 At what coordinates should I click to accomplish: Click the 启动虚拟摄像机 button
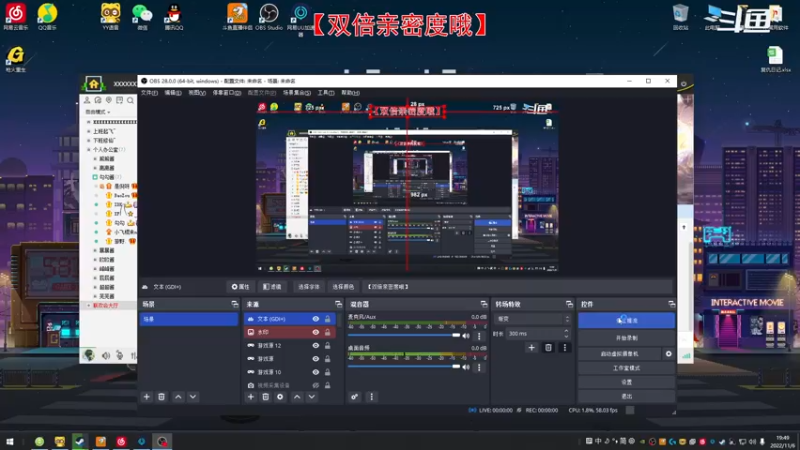[x=619, y=354]
